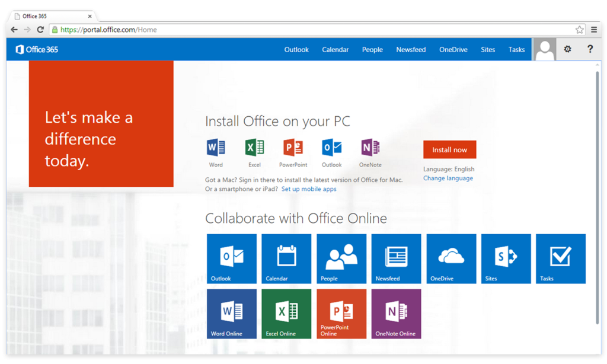607x364 pixels.
Task: Open the OneDrive tile
Action: coord(451,258)
